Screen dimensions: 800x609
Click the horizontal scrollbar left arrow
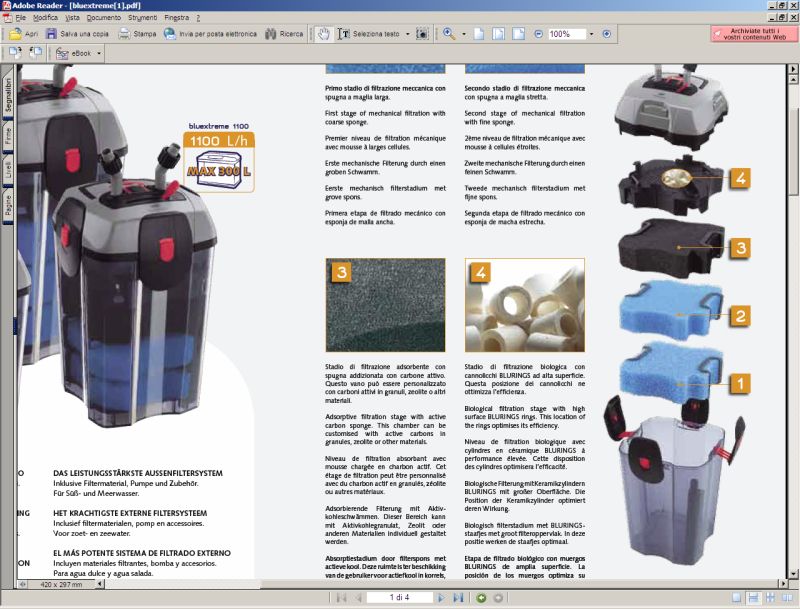pos(100,584)
